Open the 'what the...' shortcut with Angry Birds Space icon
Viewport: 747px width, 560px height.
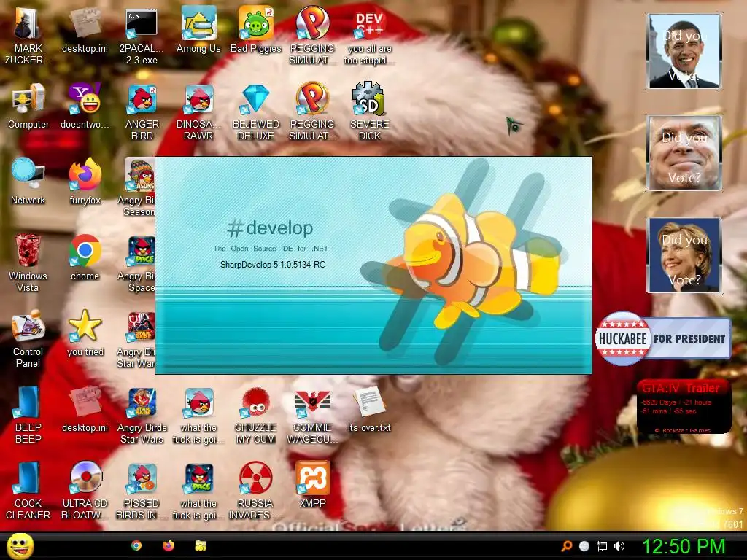pyautogui.click(x=198, y=491)
